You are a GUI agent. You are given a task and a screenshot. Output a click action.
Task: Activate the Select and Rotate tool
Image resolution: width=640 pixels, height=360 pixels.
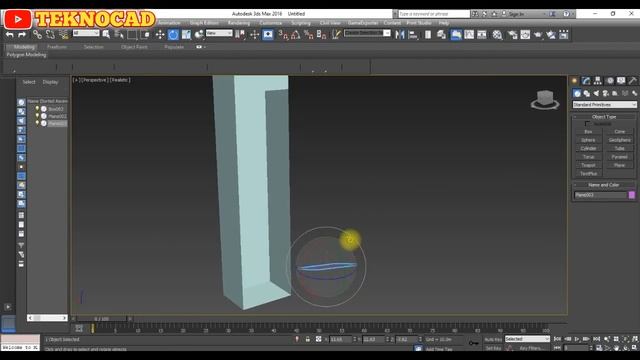click(x=173, y=35)
